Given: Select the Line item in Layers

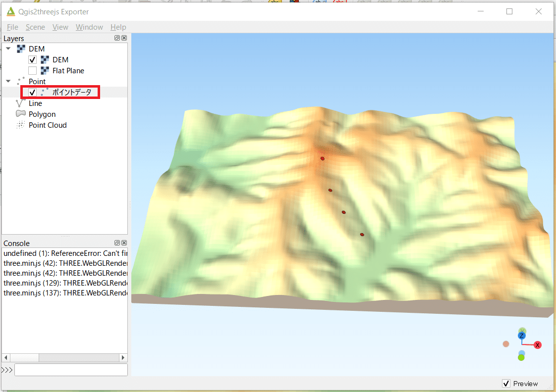Looking at the screenshot, I should click(x=36, y=103).
